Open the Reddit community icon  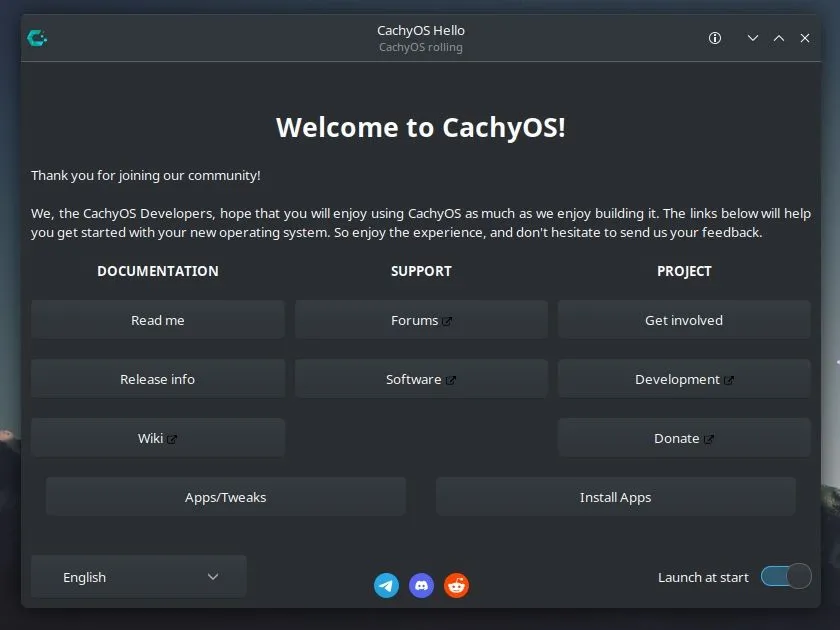456,585
